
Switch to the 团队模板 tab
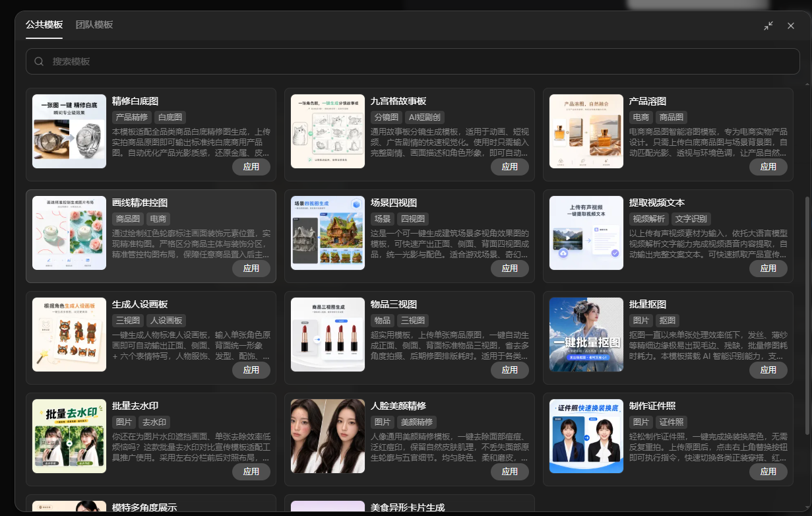(94, 24)
